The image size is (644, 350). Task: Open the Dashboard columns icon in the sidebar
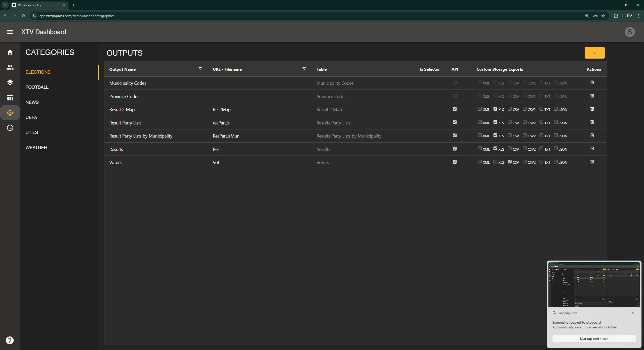click(10, 98)
